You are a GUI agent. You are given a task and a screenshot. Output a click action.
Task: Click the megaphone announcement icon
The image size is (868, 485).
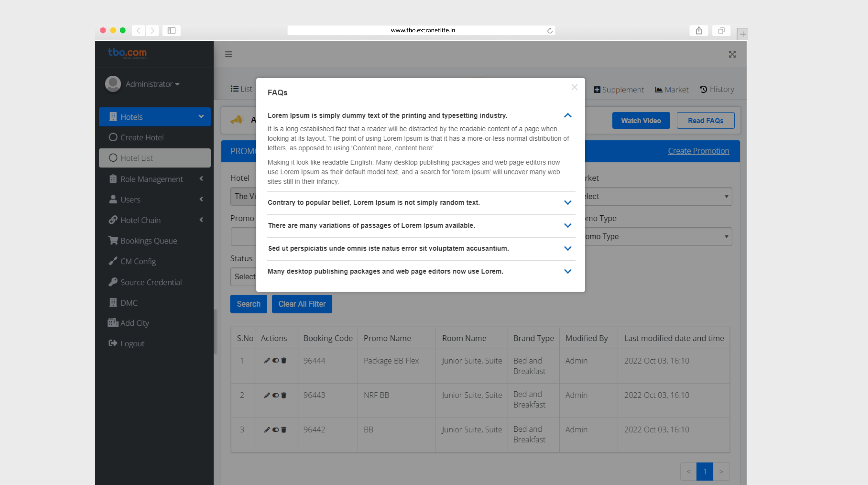[x=237, y=120]
